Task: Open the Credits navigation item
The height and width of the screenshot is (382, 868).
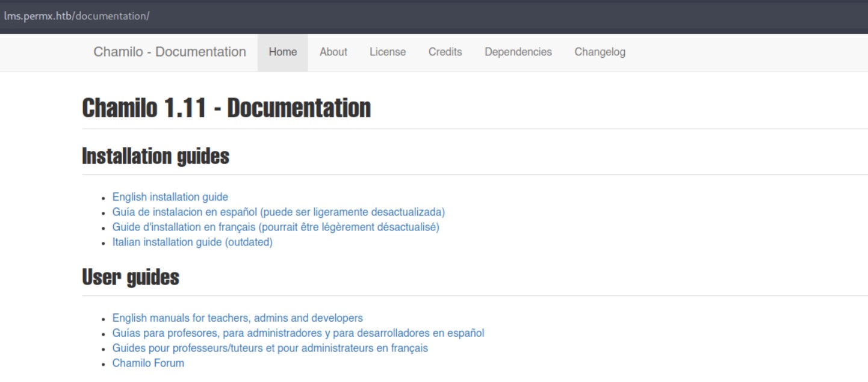Action: tap(445, 52)
